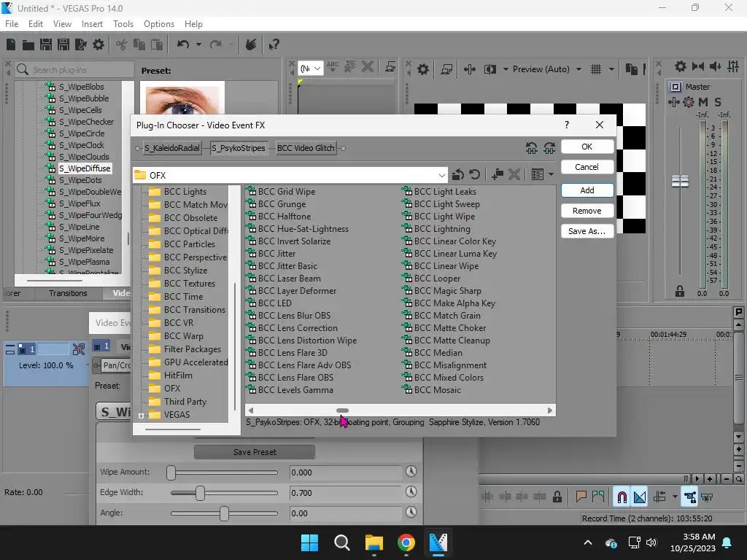
Task: Toggle track 1 motion/compositing icon
Action: coord(79,349)
